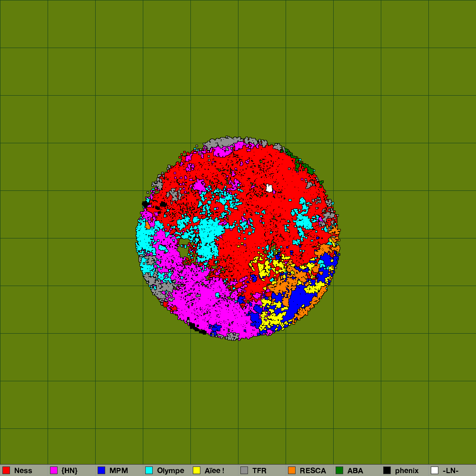Click the red Ness legend swatch

coord(6,470)
